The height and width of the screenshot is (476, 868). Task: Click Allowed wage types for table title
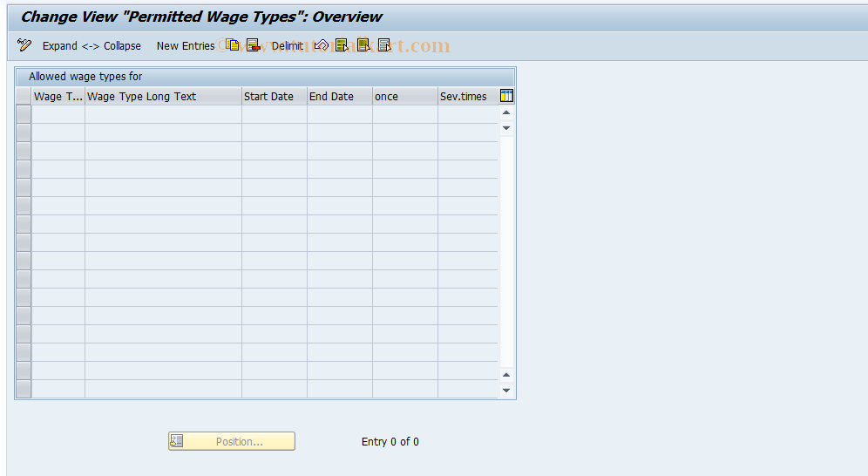(x=85, y=77)
